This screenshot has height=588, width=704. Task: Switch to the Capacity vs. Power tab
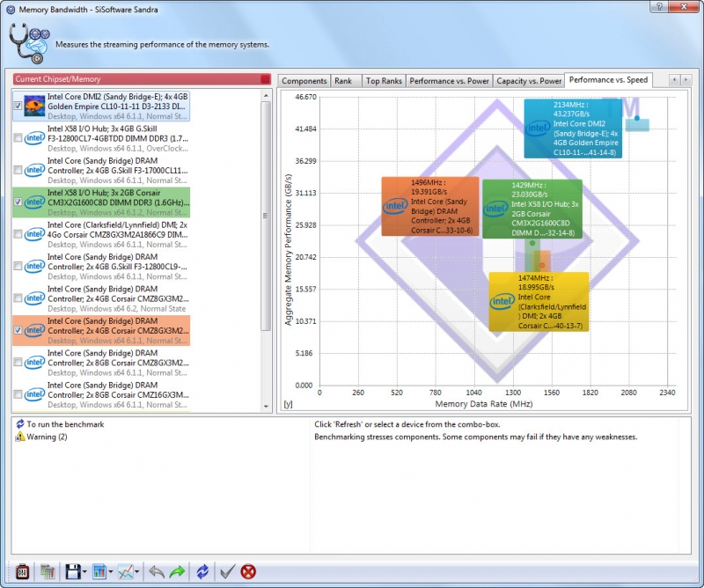[x=529, y=81]
